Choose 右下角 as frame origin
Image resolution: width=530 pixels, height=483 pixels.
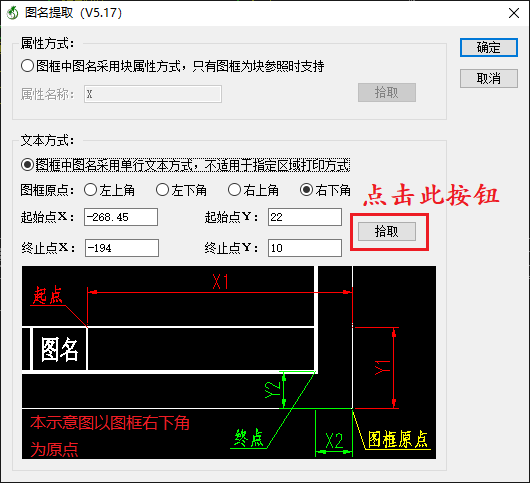[307, 190]
